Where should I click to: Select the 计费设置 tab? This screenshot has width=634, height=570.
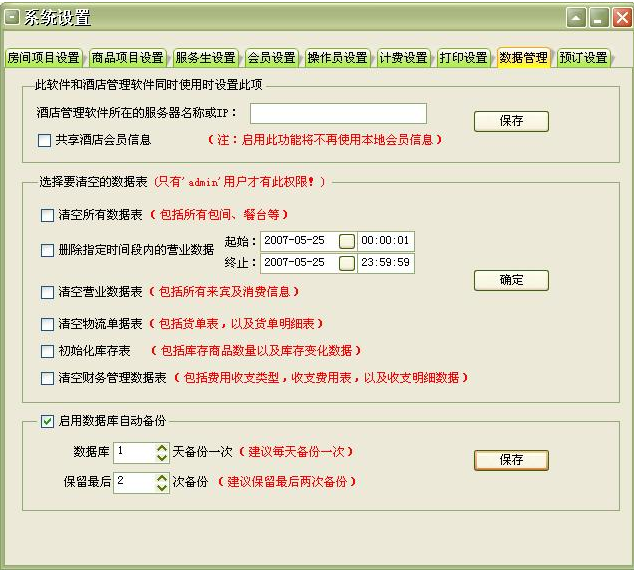[x=404, y=57]
